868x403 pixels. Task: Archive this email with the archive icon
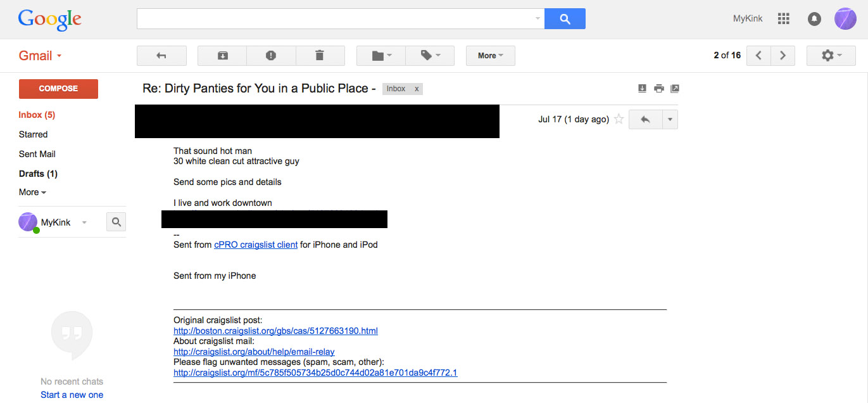(222, 56)
